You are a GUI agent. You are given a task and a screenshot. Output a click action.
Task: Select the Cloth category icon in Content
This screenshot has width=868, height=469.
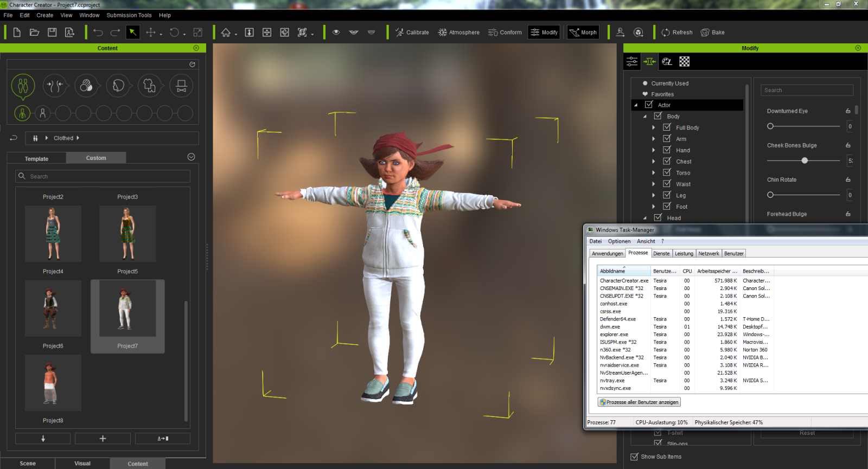[150, 85]
